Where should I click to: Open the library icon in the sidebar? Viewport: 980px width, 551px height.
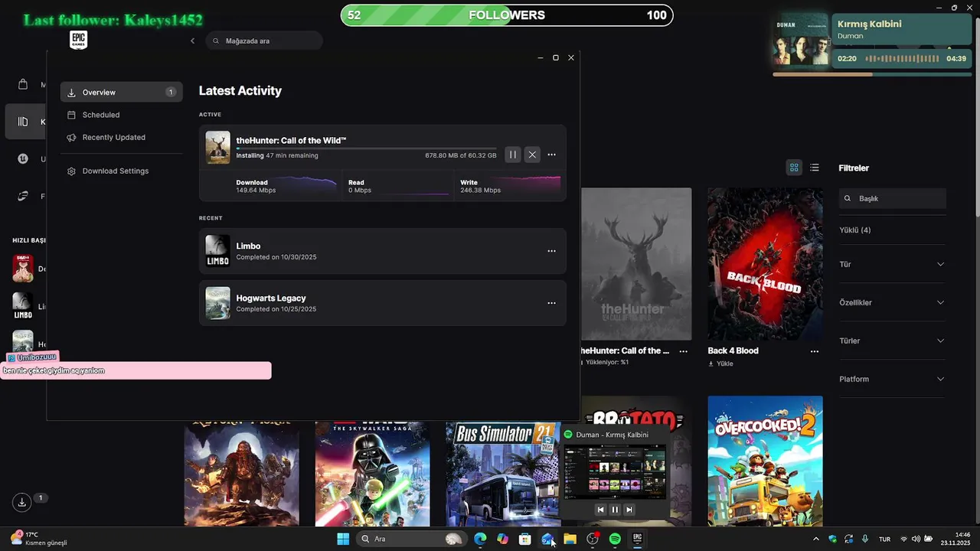(x=23, y=122)
